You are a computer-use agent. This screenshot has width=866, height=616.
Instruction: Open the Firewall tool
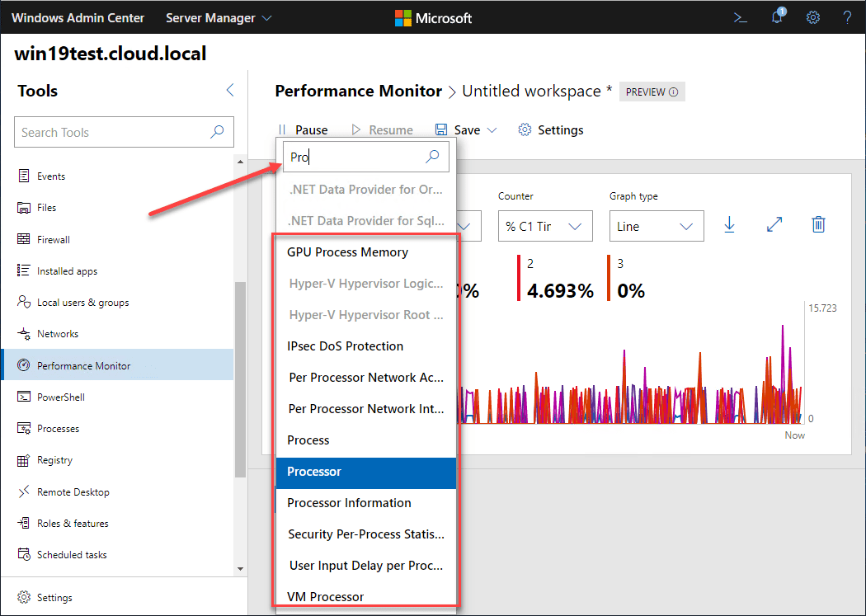54,239
